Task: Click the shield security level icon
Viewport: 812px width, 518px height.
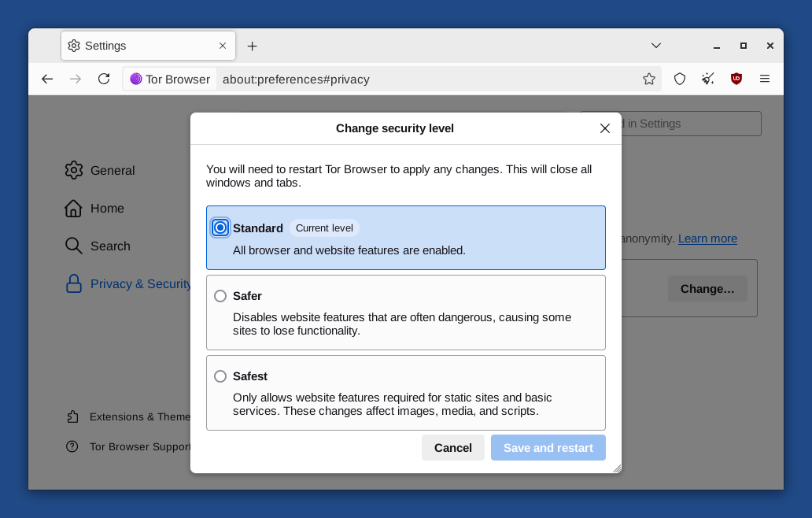Action: [x=680, y=79]
